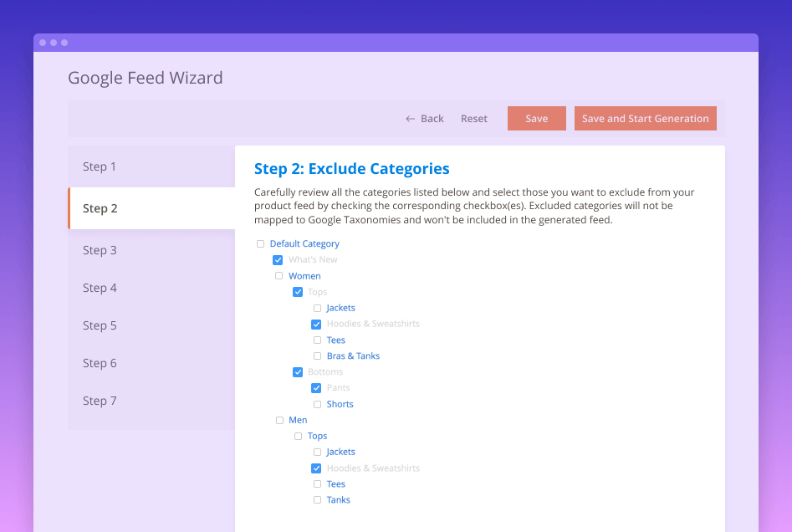Go back using the Back link
Viewport: 792px width, 532px height.
pos(424,118)
